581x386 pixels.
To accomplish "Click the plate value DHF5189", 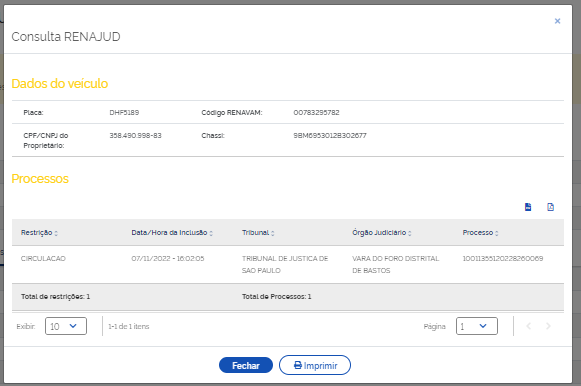I will click(124, 113).
